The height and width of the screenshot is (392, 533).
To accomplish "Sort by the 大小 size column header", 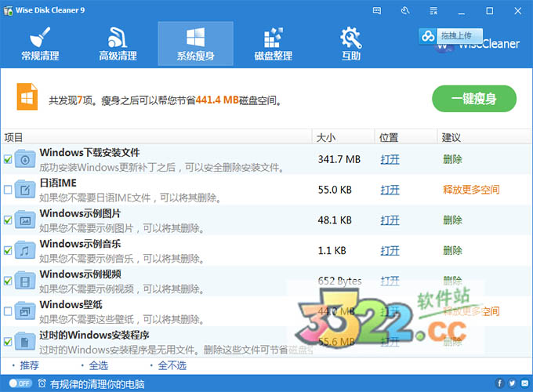I will pos(343,137).
